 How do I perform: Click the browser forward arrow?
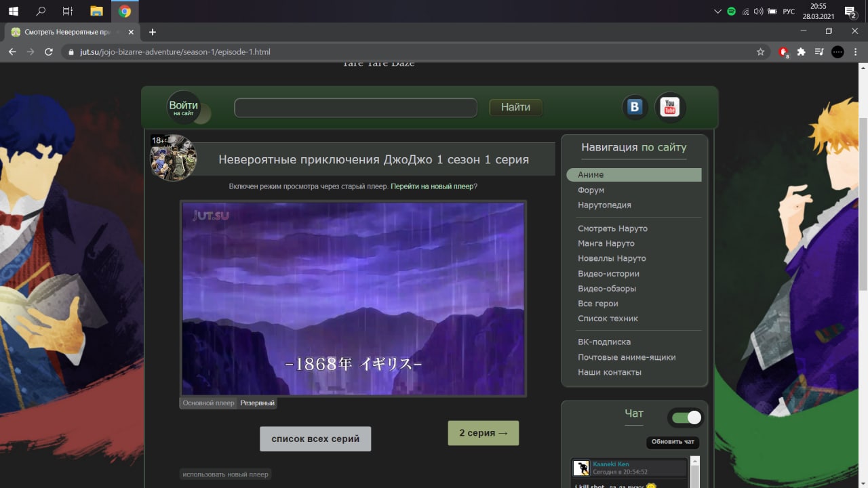click(x=31, y=52)
